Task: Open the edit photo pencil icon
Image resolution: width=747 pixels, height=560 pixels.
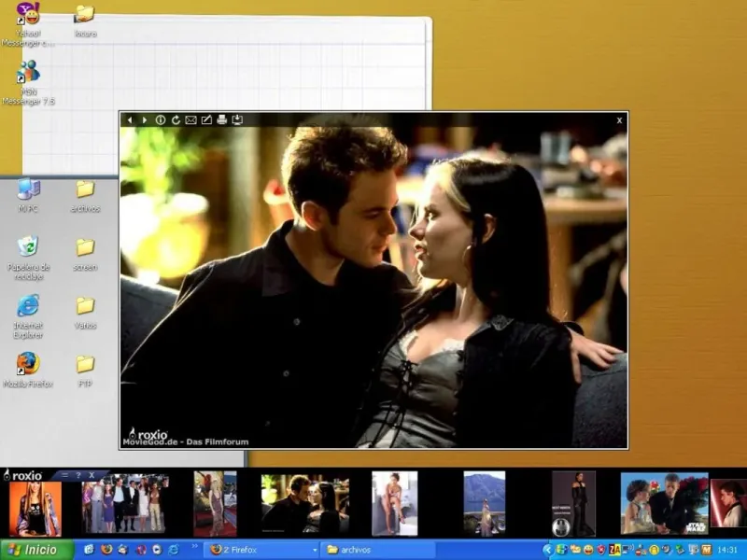Action: 206,120
